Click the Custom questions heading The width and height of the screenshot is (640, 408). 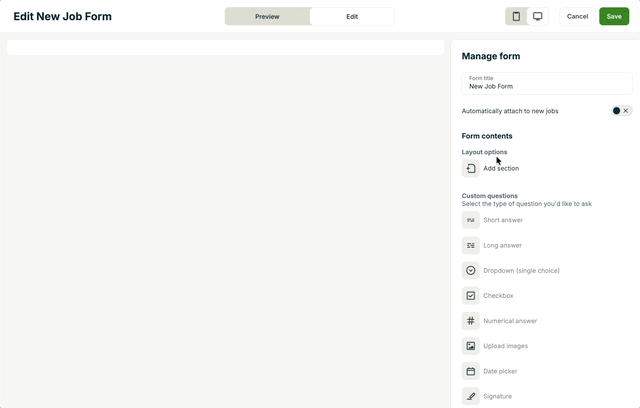489,196
